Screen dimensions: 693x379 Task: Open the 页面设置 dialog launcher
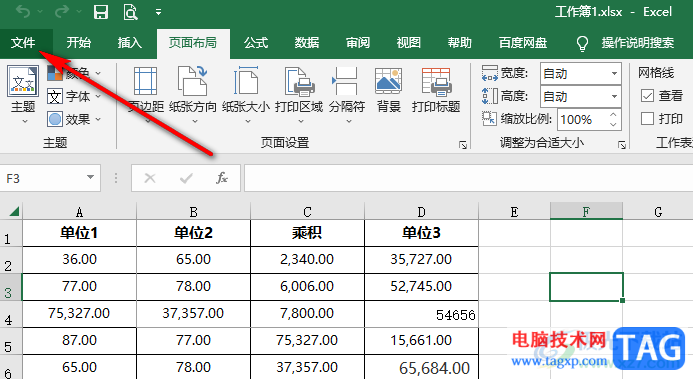[463, 145]
